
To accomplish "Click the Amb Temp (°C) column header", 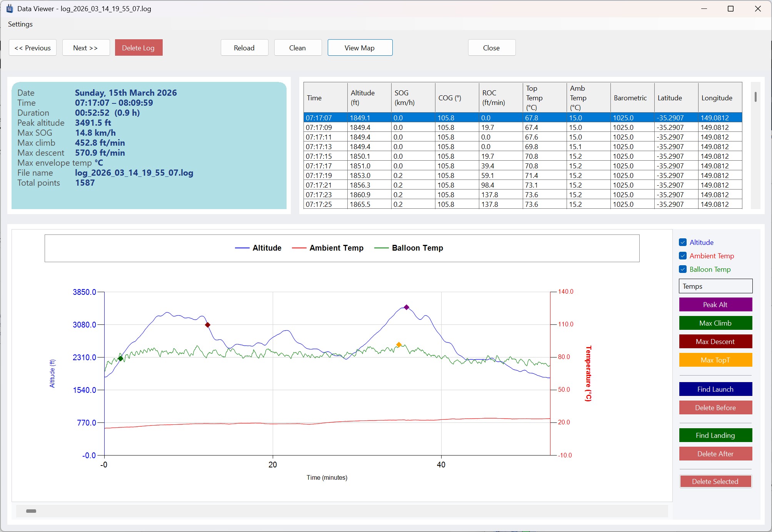I will 589,98.
